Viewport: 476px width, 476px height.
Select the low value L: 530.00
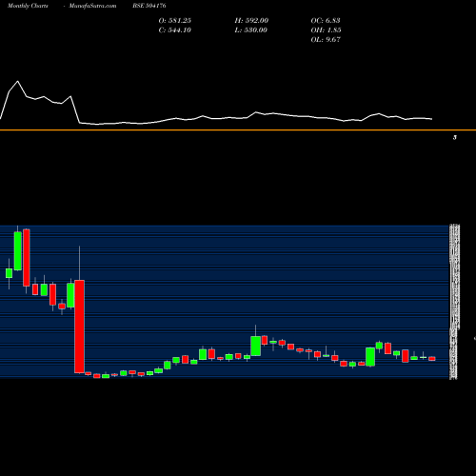(251, 30)
